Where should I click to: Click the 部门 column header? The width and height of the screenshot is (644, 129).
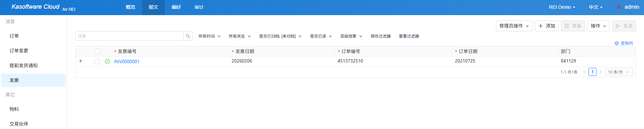point(566,51)
